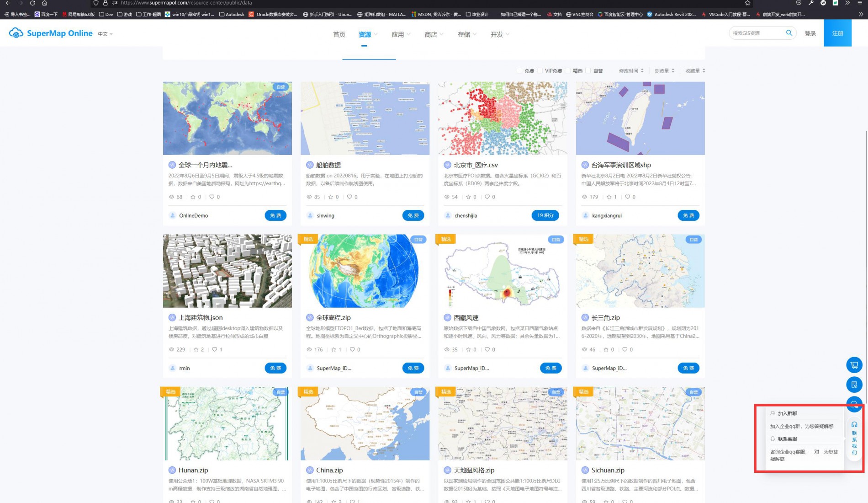The image size is (868, 503).
Task: Star the 台海军事演训区域shp resource
Action: 609,197
